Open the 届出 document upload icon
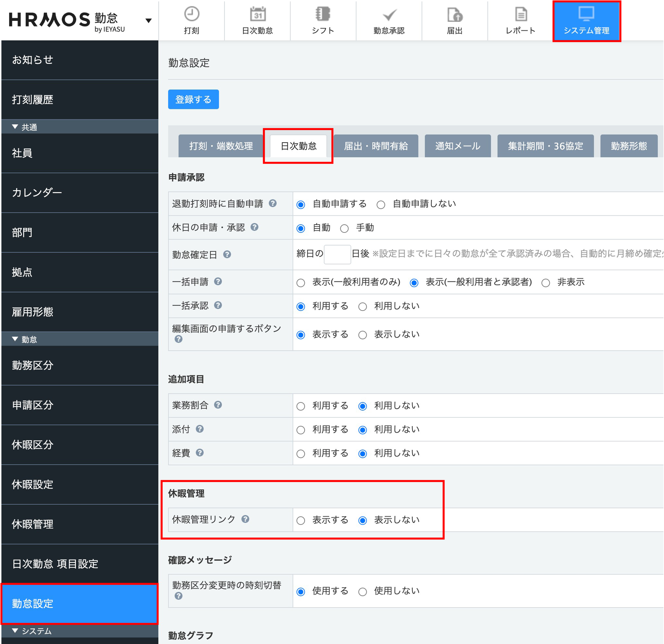This screenshot has width=664, height=644. [x=454, y=15]
